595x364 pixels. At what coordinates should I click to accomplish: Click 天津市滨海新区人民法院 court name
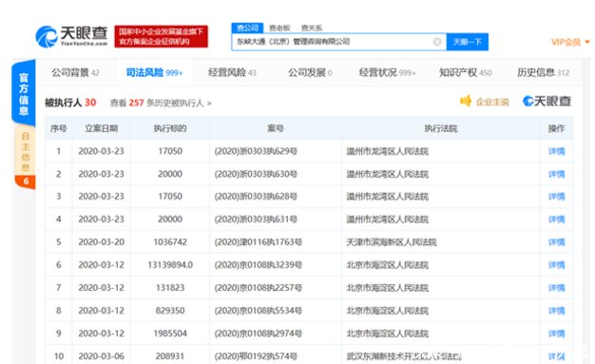pyautogui.click(x=392, y=242)
